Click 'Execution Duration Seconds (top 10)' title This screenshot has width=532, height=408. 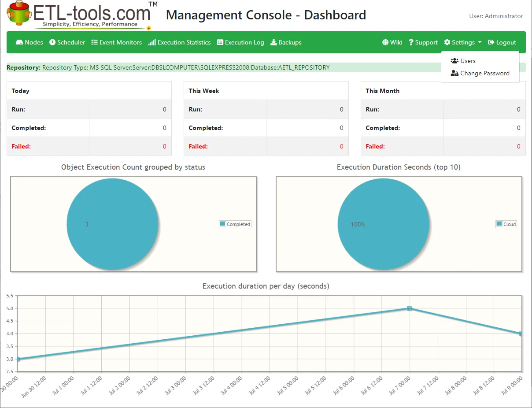(x=399, y=167)
